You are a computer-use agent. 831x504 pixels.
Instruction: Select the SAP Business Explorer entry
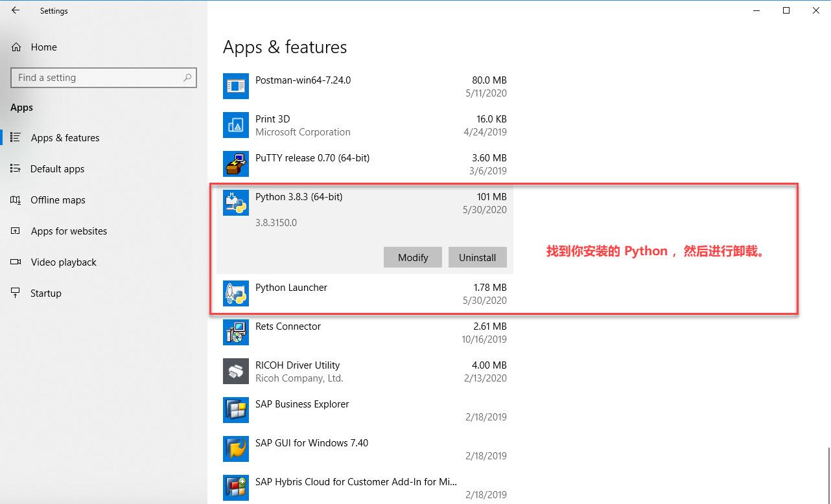(x=365, y=410)
